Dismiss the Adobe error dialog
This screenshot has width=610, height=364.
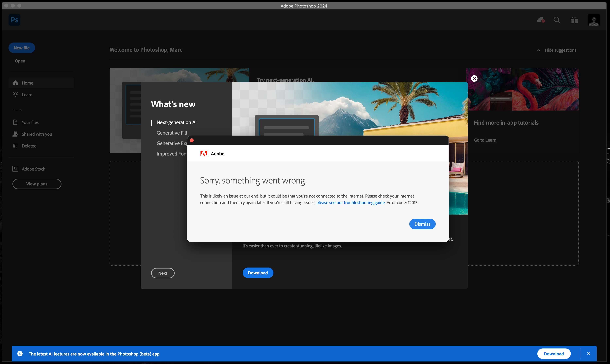[422, 224]
